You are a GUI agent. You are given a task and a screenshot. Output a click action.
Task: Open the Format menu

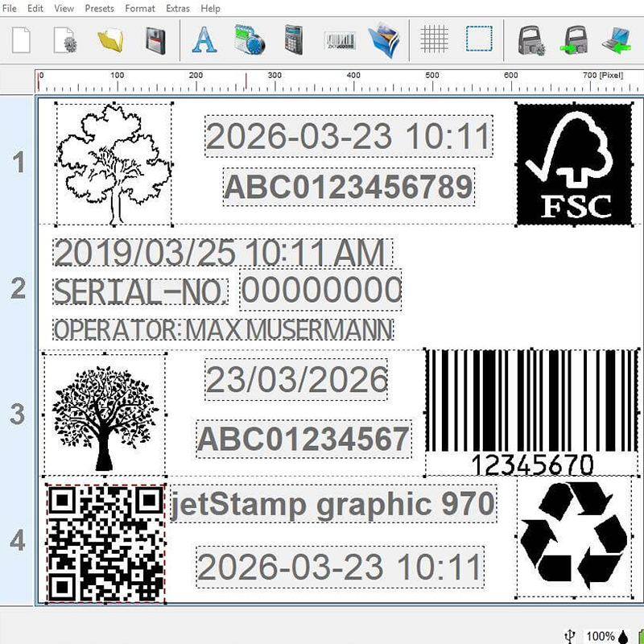coord(140,8)
